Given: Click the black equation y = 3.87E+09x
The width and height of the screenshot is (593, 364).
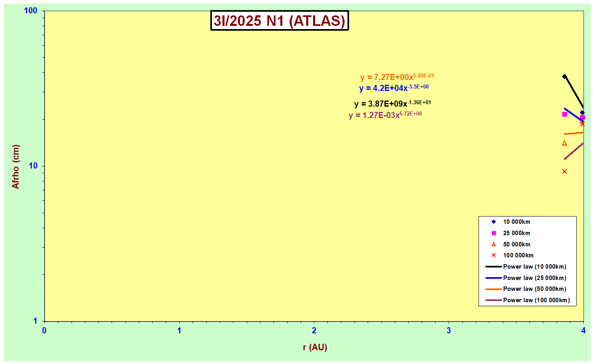Looking at the screenshot, I should click(x=392, y=103).
